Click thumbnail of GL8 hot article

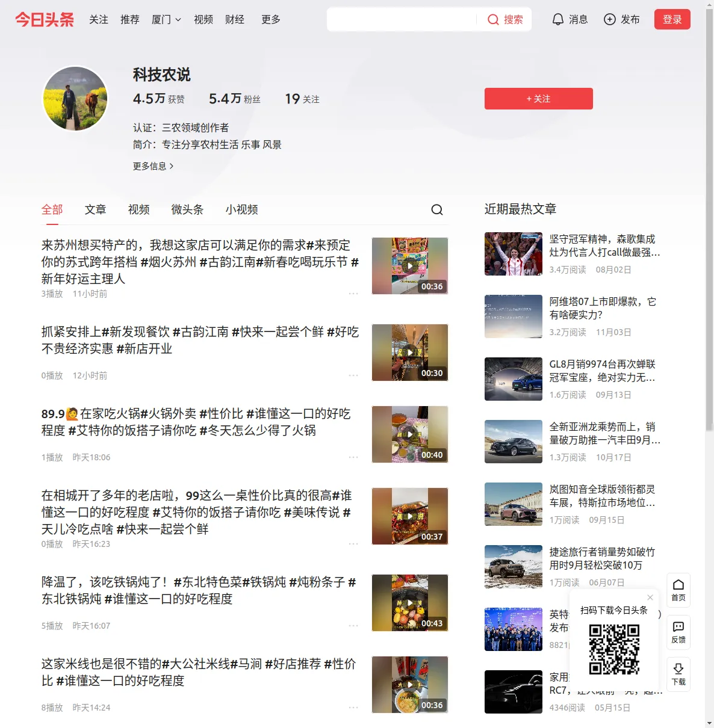(514, 379)
